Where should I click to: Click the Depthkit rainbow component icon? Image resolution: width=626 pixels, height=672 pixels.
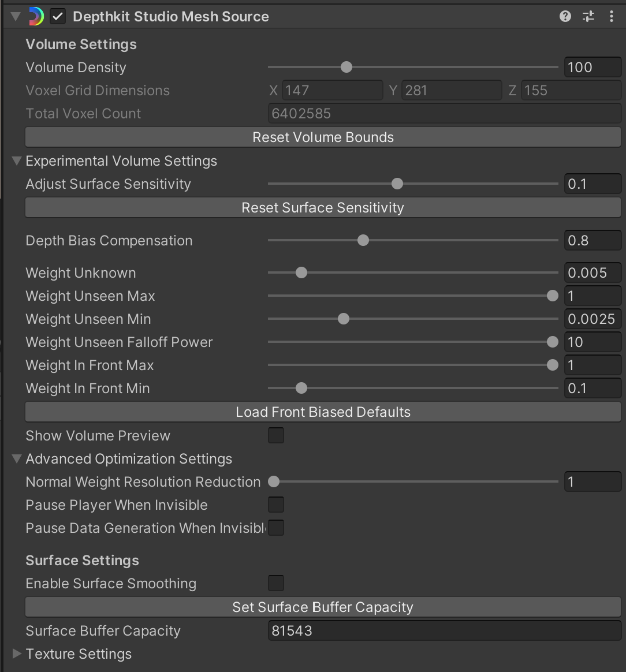[x=36, y=16]
